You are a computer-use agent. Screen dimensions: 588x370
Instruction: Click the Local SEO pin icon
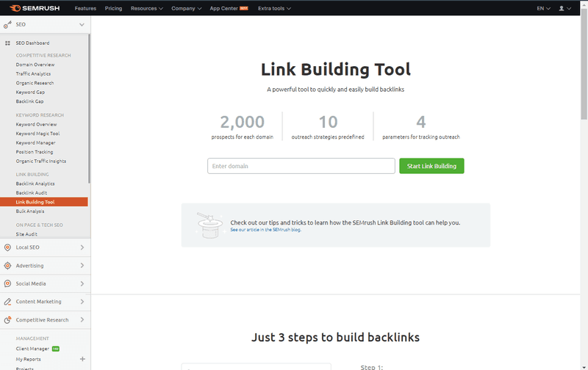(7, 247)
